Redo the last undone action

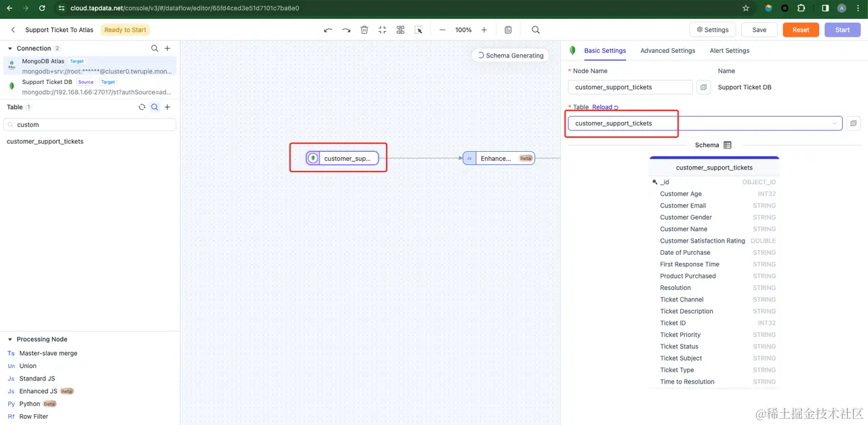(x=347, y=30)
